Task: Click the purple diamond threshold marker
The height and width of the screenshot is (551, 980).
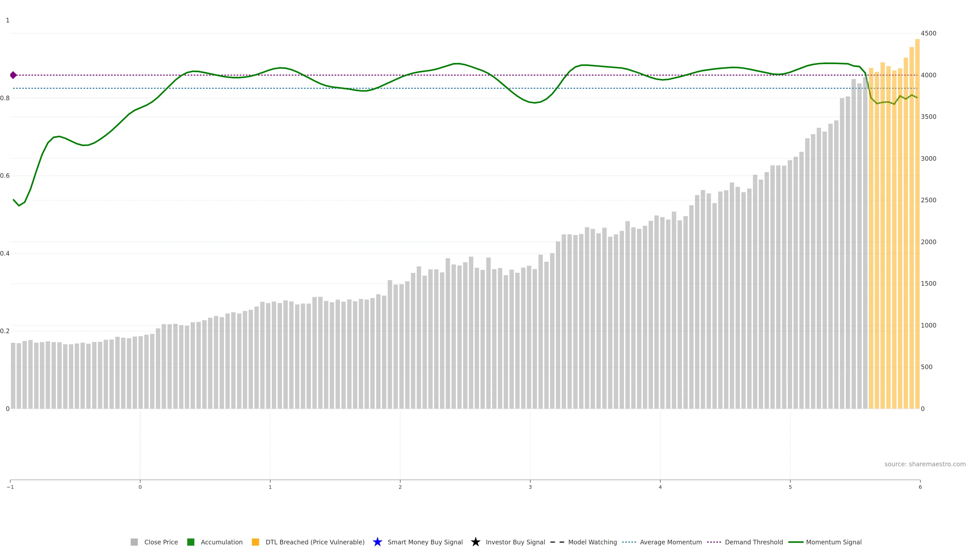Action: pos(13,75)
